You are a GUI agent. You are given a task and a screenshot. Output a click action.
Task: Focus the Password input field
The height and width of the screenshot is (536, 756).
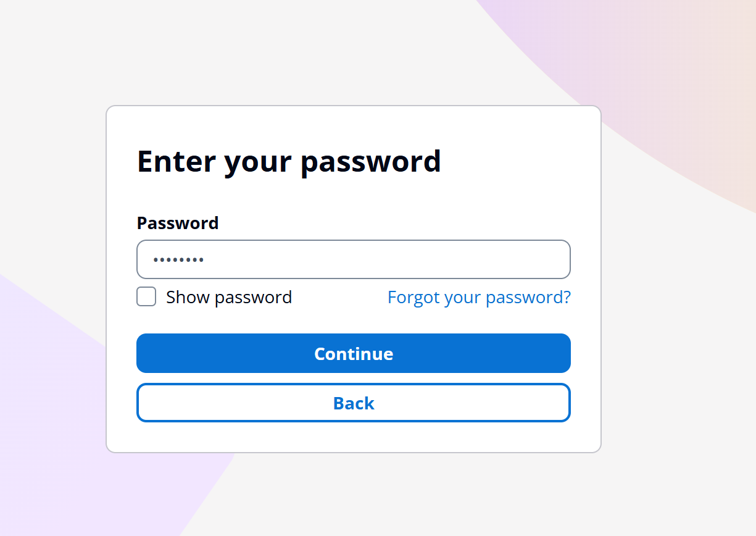click(354, 259)
